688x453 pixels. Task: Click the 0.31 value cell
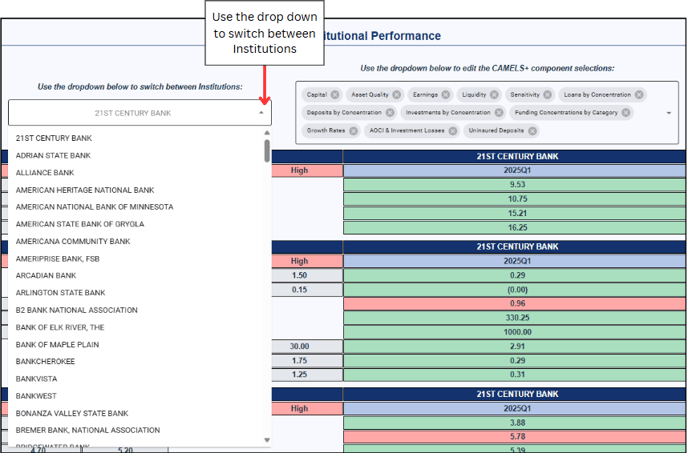pos(514,374)
